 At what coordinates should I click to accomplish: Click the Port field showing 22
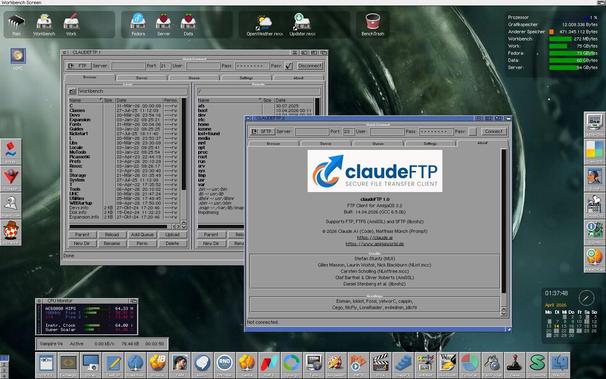[348, 132]
